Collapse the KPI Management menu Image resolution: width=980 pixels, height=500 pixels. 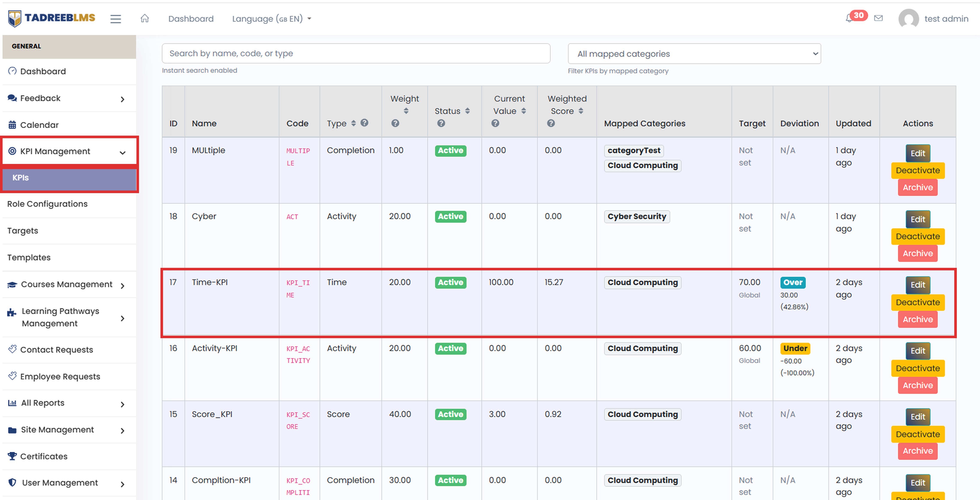pos(69,151)
